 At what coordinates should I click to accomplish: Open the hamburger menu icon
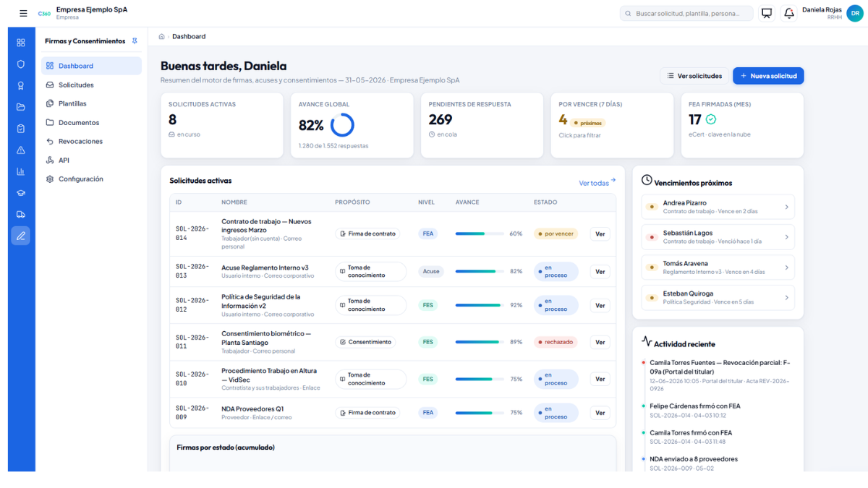(x=23, y=13)
